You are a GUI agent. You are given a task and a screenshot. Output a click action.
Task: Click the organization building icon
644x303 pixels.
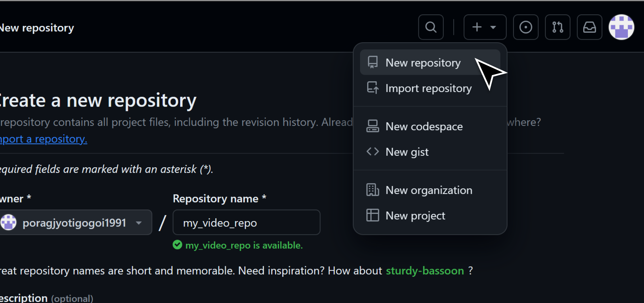[373, 190]
